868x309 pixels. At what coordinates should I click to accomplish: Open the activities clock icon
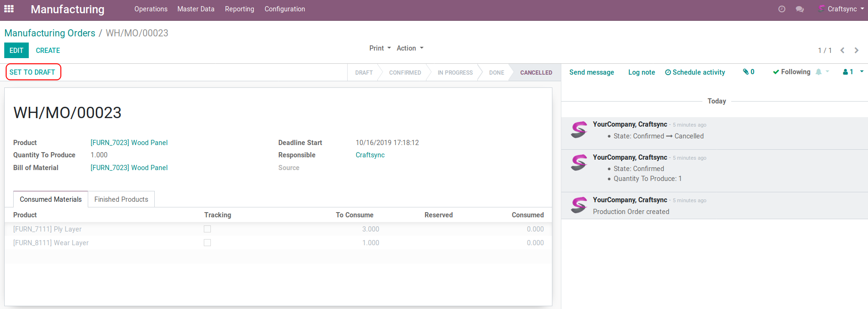click(x=782, y=9)
